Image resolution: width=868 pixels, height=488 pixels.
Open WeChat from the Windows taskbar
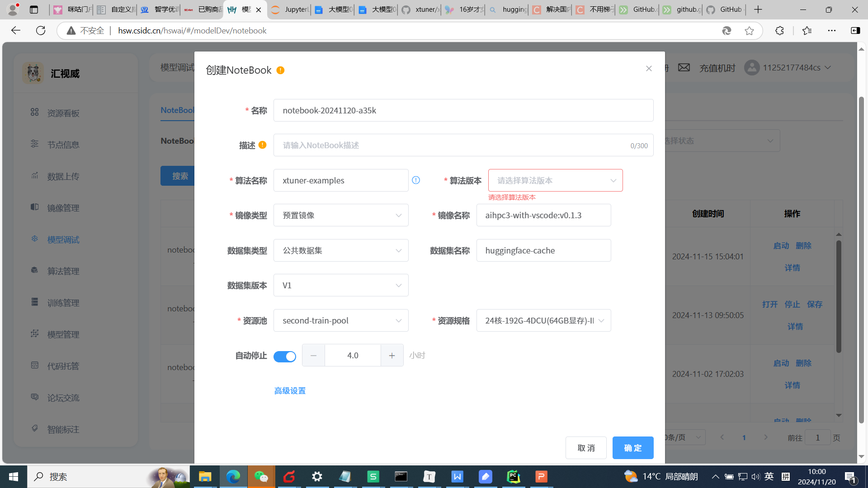coord(261,477)
